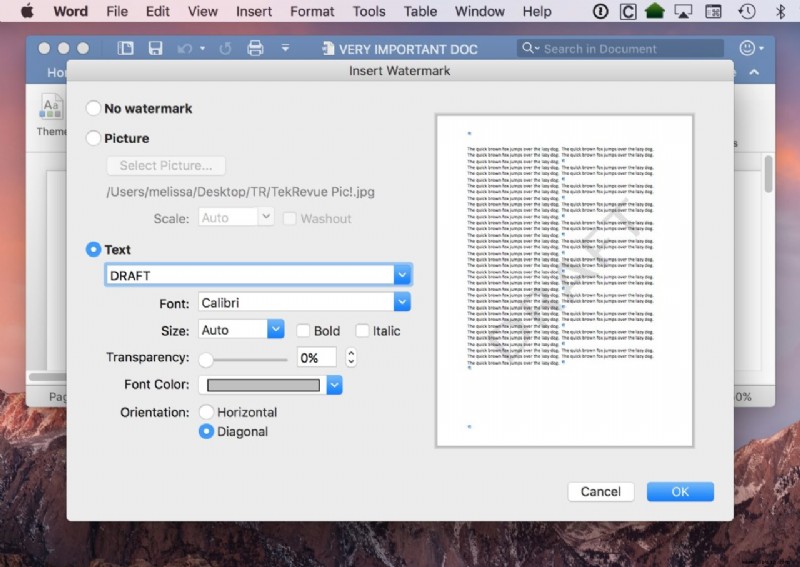This screenshot has height=567, width=800.
Task: Click the 1Password menu bar icon
Action: click(601, 11)
